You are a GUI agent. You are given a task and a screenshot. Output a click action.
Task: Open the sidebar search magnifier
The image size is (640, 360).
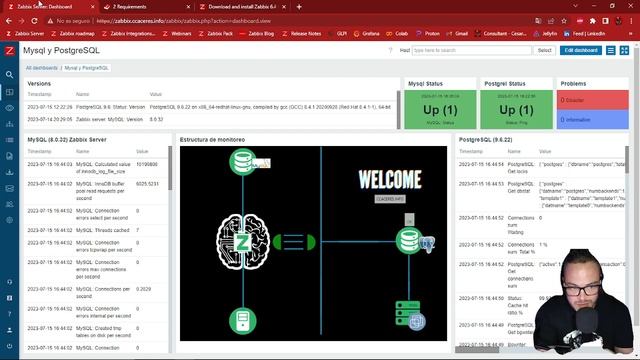[x=9, y=75]
